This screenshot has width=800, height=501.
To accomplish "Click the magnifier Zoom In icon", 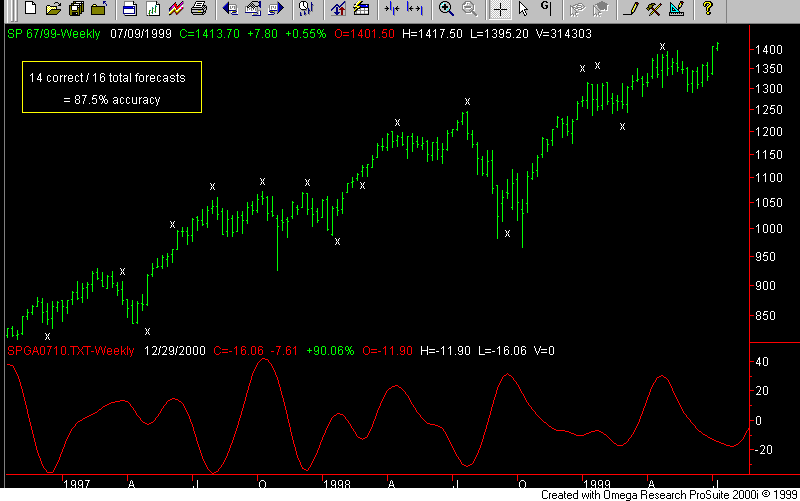I will [446, 10].
